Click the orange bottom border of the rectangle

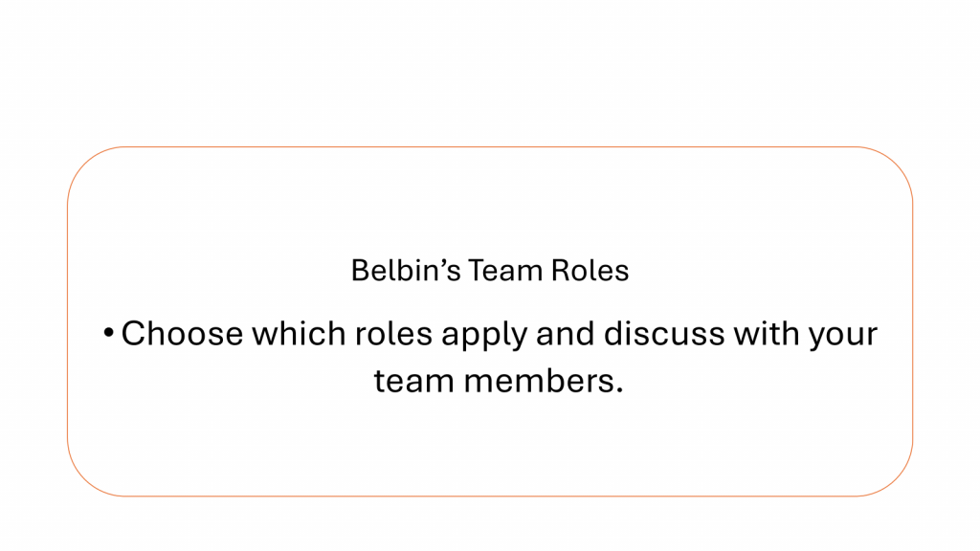click(490, 496)
